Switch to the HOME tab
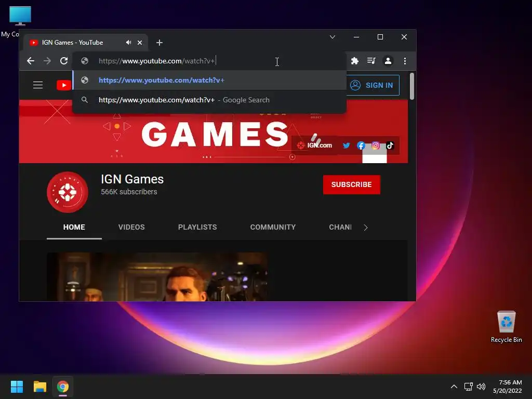532x399 pixels. (74, 228)
